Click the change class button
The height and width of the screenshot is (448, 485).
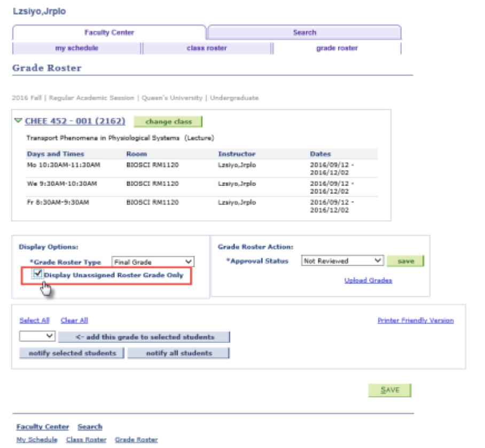pyautogui.click(x=168, y=122)
